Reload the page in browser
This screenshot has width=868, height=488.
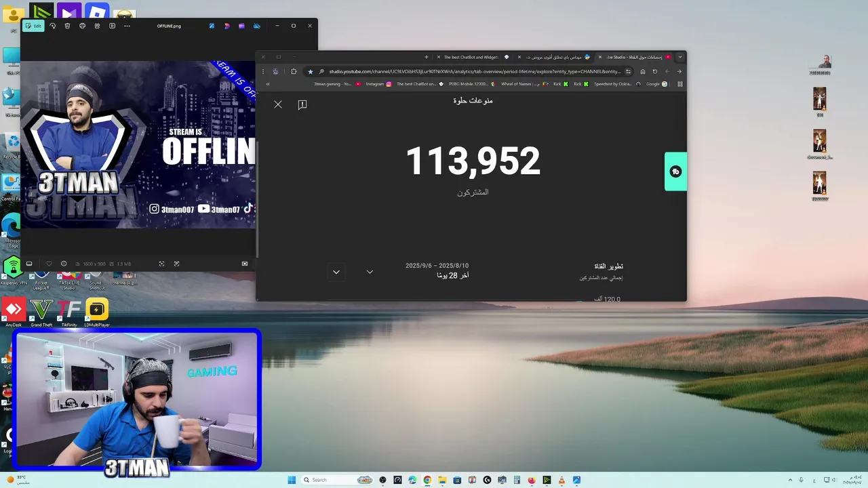pos(654,71)
